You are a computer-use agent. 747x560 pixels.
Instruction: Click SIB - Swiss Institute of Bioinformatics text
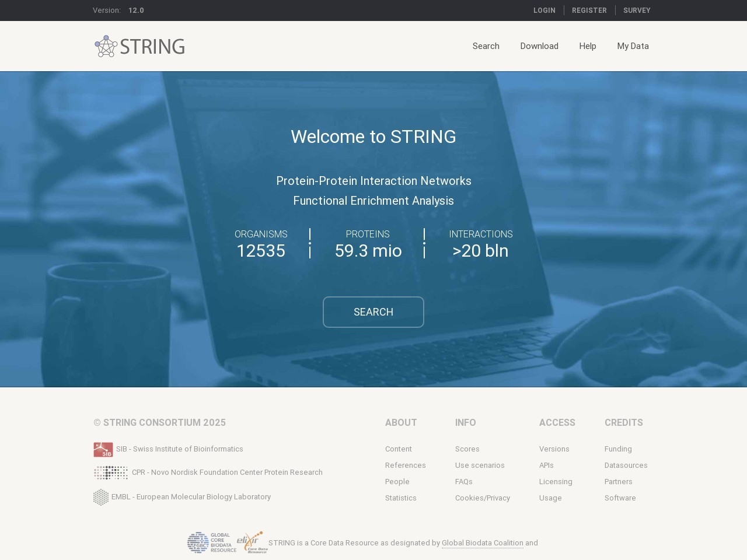[x=180, y=449]
